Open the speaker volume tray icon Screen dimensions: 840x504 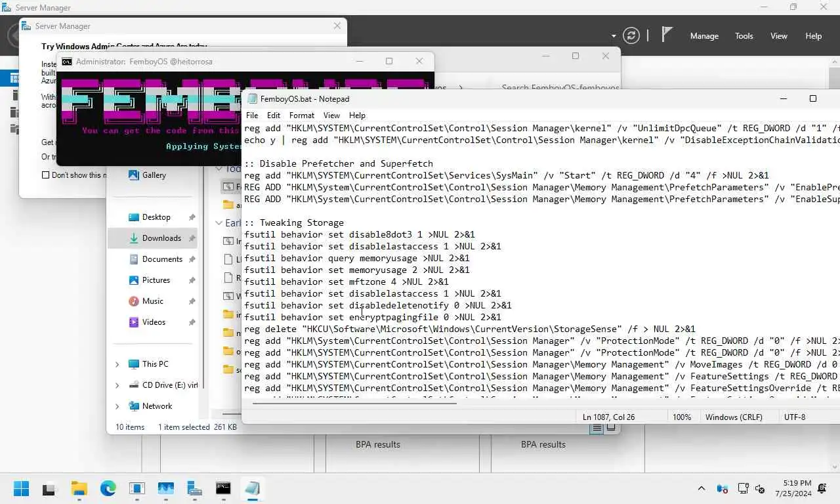[x=761, y=489]
